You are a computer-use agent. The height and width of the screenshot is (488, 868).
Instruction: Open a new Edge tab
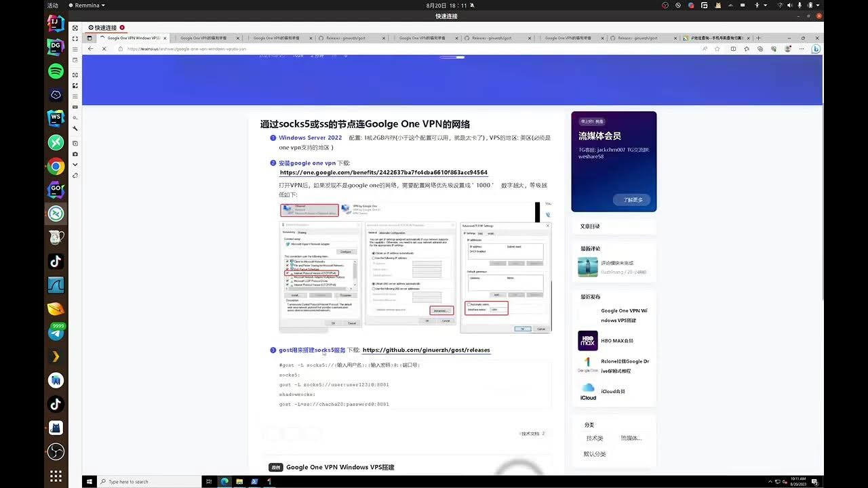pyautogui.click(x=758, y=38)
